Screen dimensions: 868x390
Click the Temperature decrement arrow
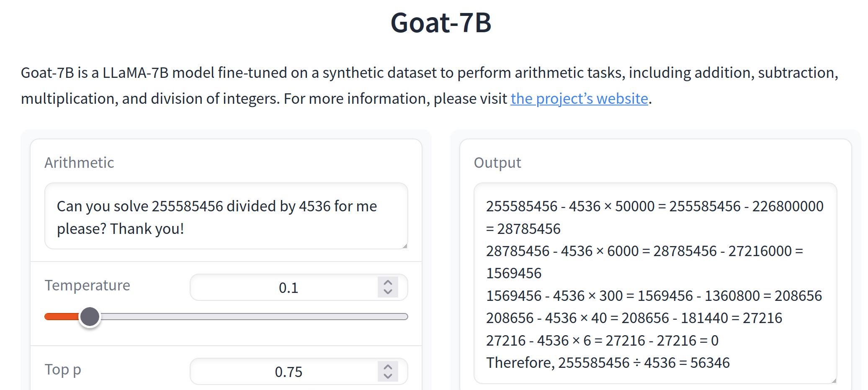point(388,292)
